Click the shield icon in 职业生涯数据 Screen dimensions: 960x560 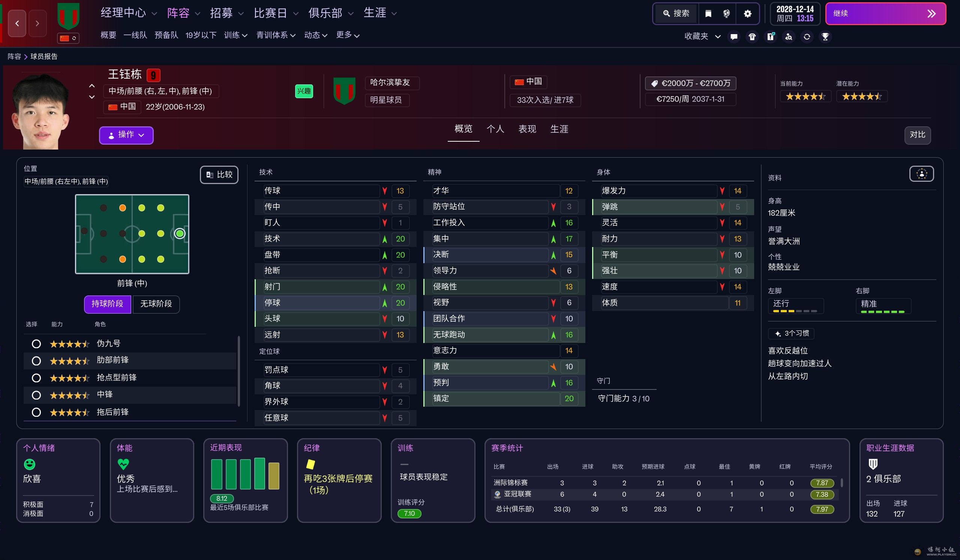pyautogui.click(x=873, y=464)
